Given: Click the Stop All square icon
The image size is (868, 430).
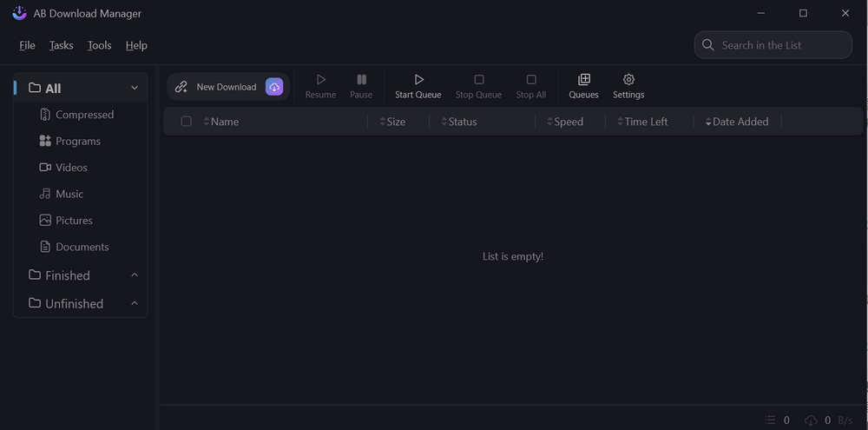Looking at the screenshot, I should (531, 80).
